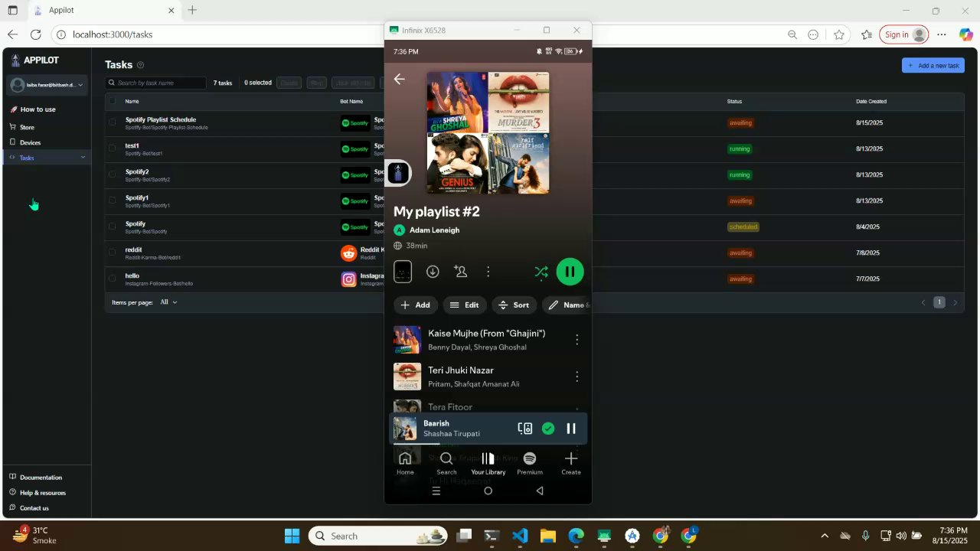
Task: Open Spotify Search tab
Action: pos(446,463)
